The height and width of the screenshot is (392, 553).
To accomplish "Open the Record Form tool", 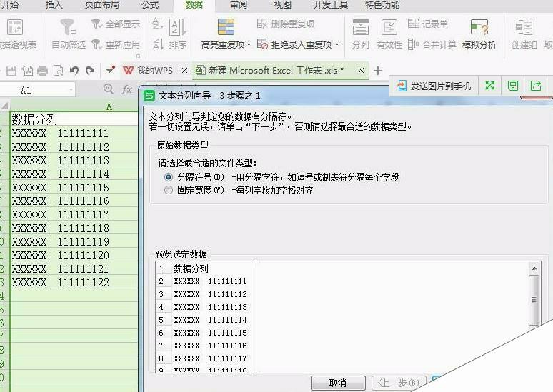I will pos(428,24).
